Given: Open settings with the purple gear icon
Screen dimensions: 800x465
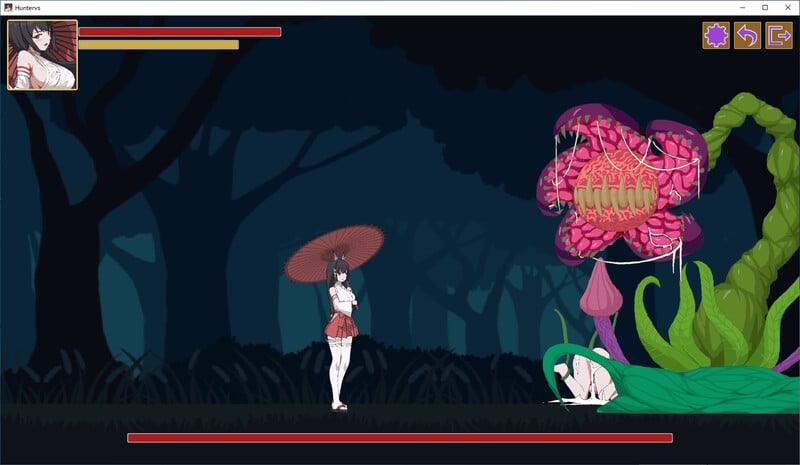Looking at the screenshot, I should click(716, 35).
